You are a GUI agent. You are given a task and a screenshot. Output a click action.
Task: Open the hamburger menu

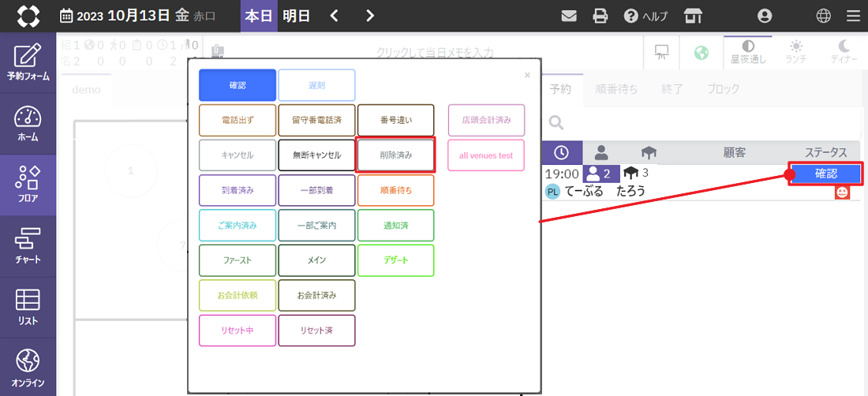pyautogui.click(x=853, y=16)
